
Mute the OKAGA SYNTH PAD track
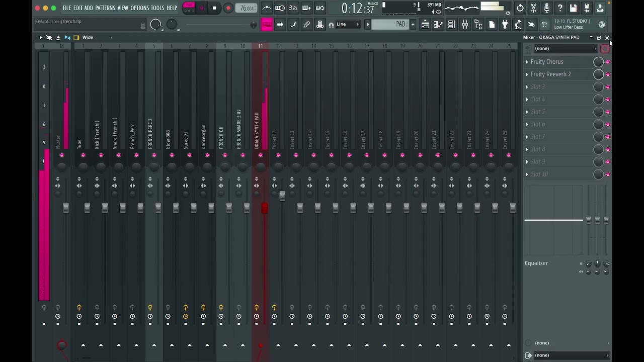pyautogui.click(x=260, y=155)
